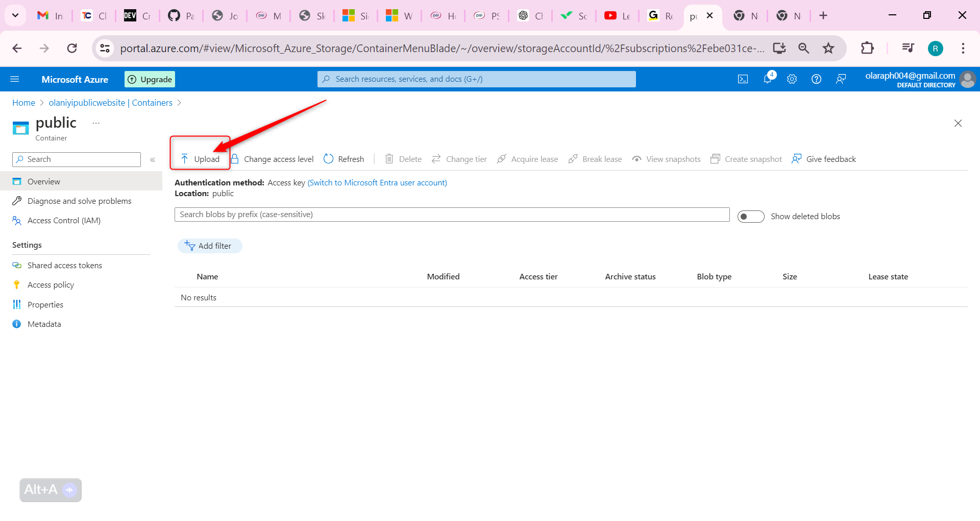Viewport: 980px width, 521px height.
Task: Click the left menu Search box
Action: click(x=77, y=159)
